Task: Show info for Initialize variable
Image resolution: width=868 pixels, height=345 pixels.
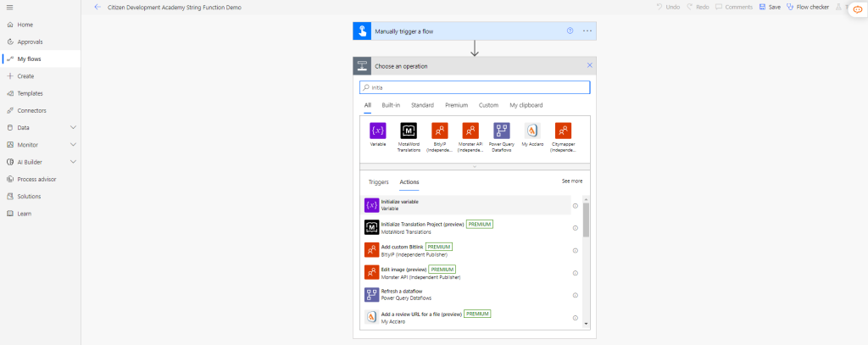Action: tap(576, 205)
